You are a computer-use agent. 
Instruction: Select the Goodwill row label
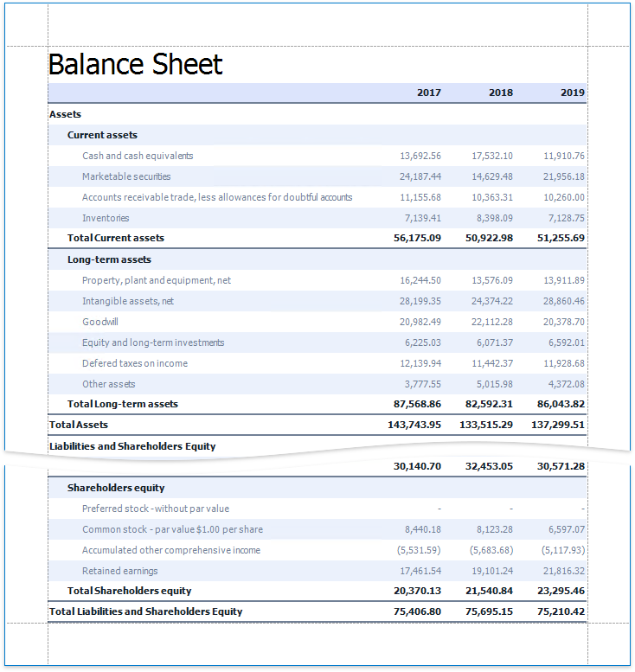pos(100,322)
